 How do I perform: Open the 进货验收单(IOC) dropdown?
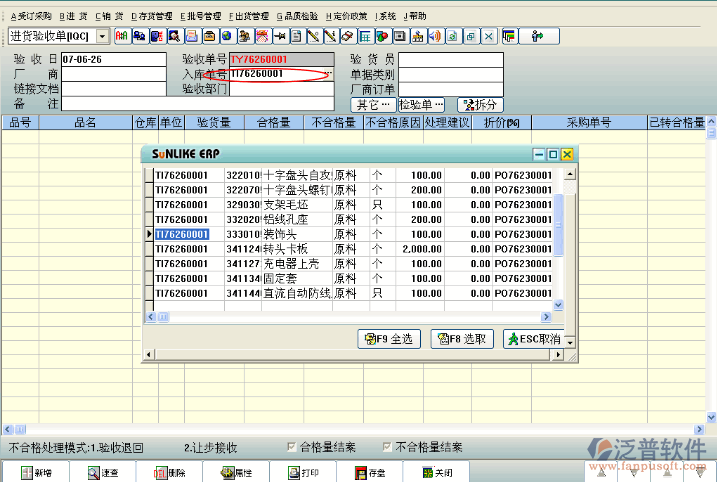105,37
